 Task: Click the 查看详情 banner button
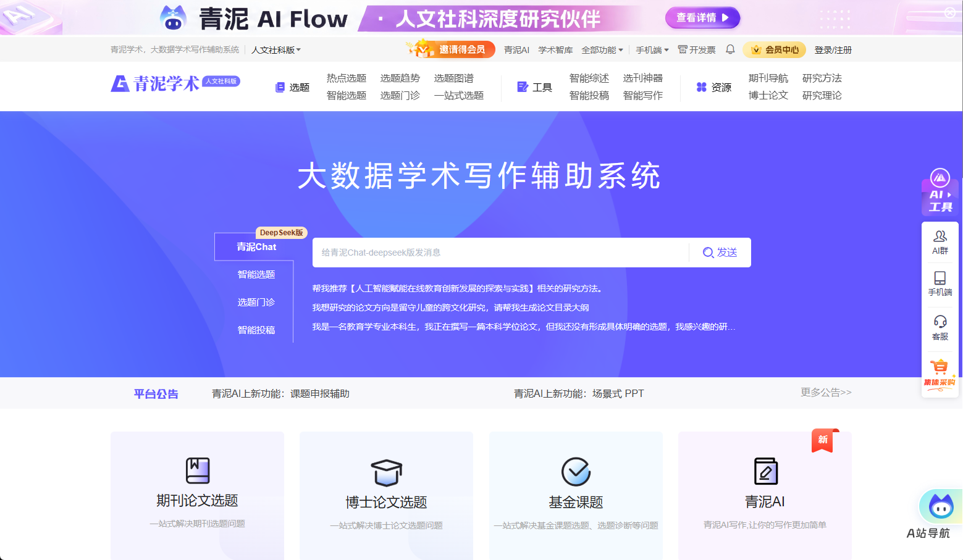click(702, 18)
